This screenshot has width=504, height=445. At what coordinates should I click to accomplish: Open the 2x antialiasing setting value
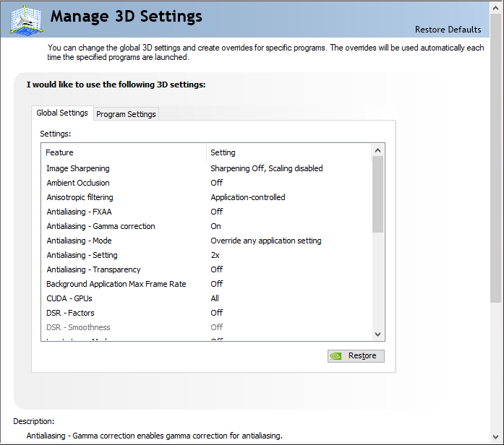(x=215, y=255)
